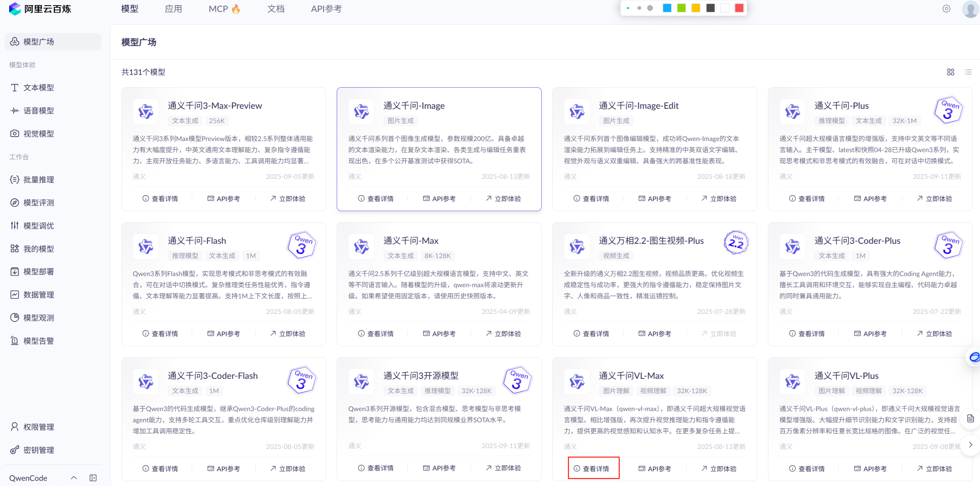This screenshot has height=486, width=980.
Task: Click the 通义千问-Plus model logo icon
Action: pos(792,111)
